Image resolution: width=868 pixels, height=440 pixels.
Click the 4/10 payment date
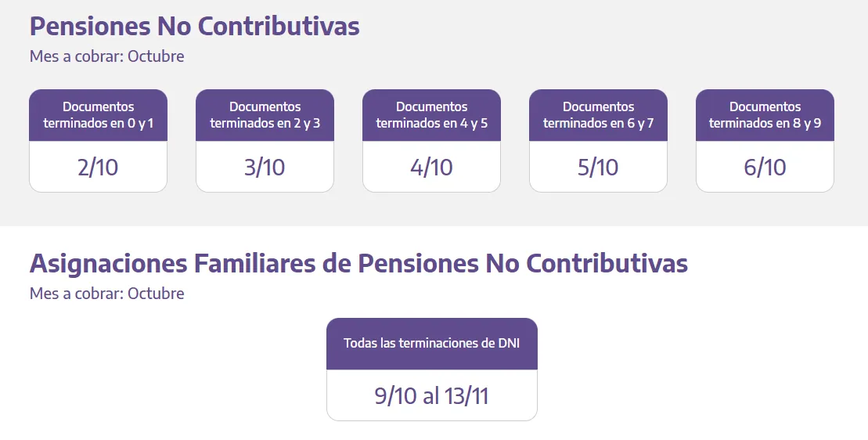(x=431, y=168)
